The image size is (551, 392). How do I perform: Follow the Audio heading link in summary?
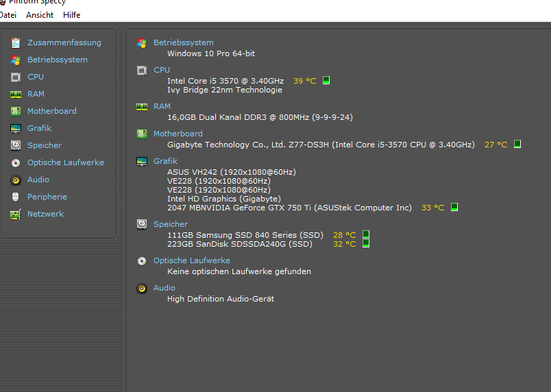(x=164, y=288)
